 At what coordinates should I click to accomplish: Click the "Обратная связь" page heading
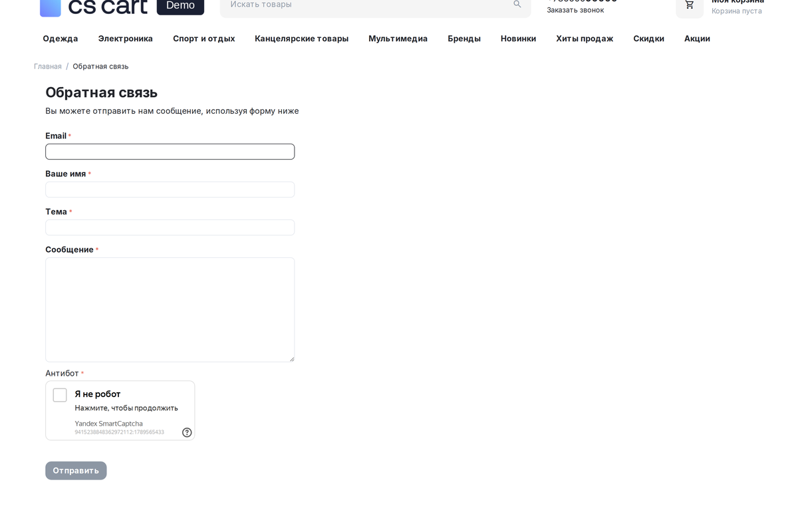click(x=102, y=92)
